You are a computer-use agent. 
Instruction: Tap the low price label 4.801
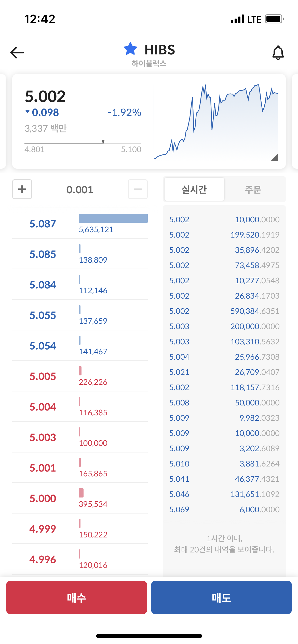(x=34, y=149)
